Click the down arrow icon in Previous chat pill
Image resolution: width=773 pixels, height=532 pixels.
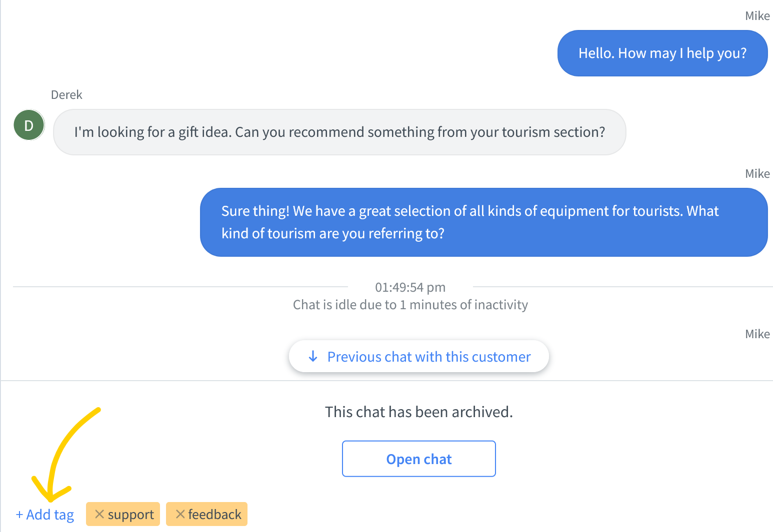pos(313,356)
